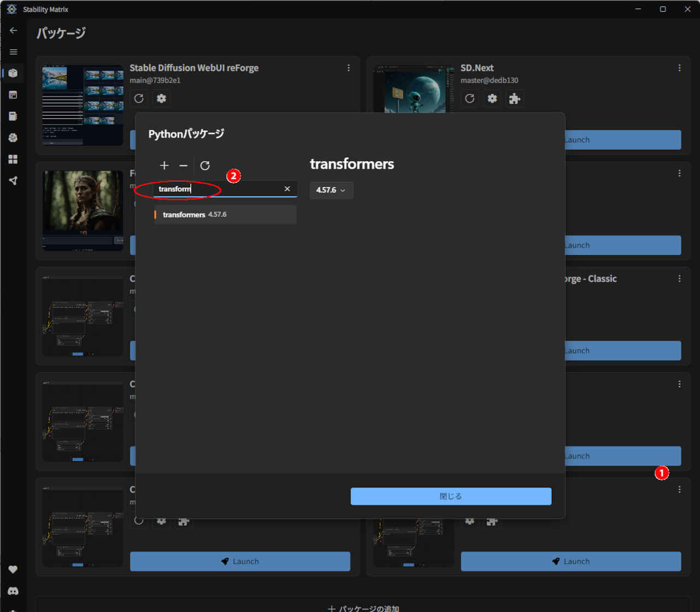Open the 4.57.6 version dropdown
The height and width of the screenshot is (612, 700).
pyautogui.click(x=331, y=190)
